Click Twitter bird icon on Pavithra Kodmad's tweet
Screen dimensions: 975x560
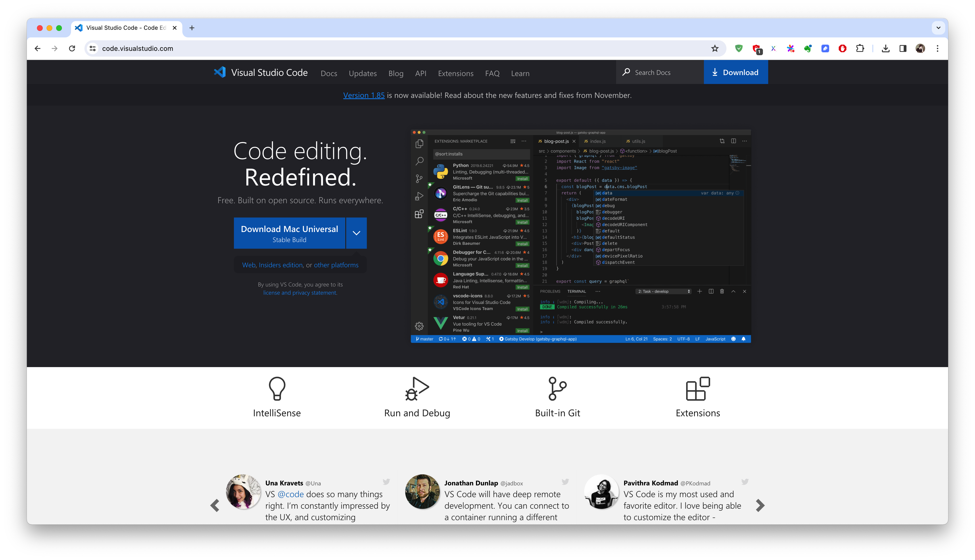(x=745, y=482)
